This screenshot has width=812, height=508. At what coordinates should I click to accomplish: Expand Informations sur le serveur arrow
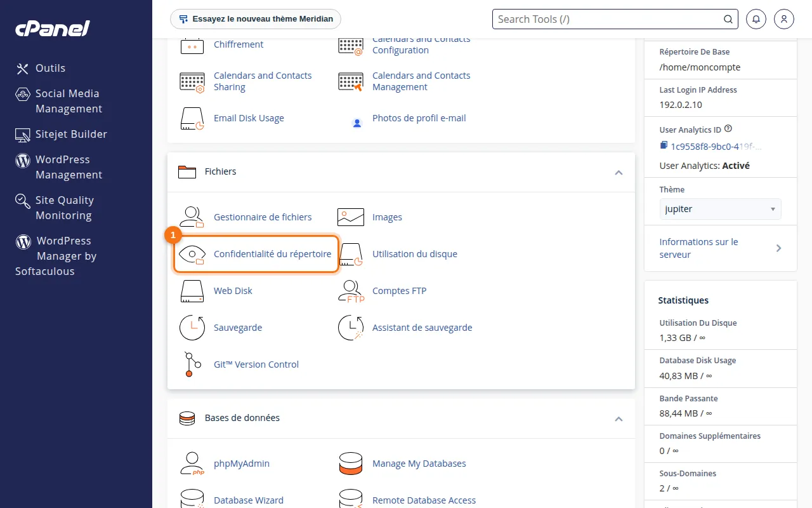(x=779, y=248)
